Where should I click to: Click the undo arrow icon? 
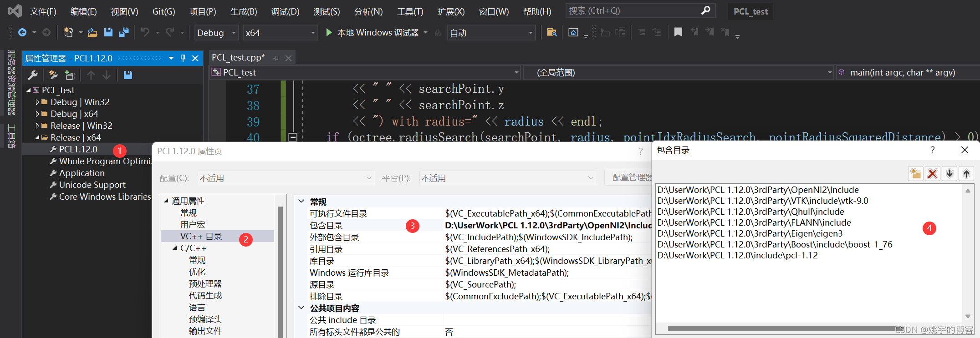(145, 32)
